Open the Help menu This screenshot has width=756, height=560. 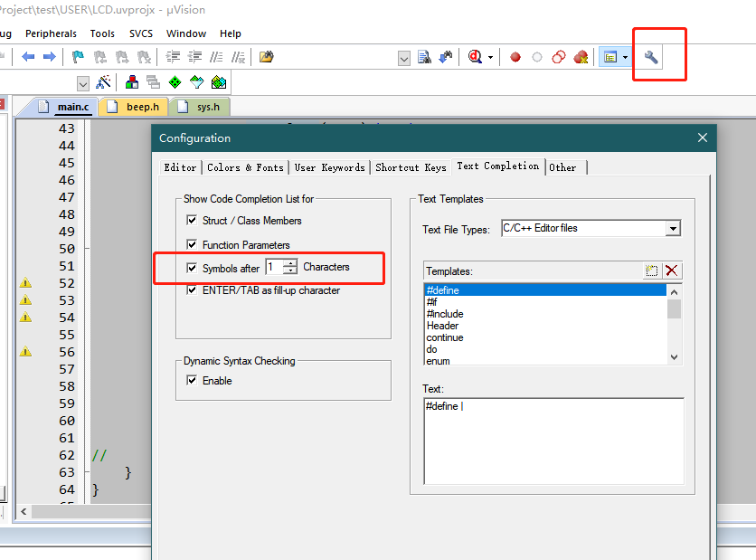click(230, 33)
